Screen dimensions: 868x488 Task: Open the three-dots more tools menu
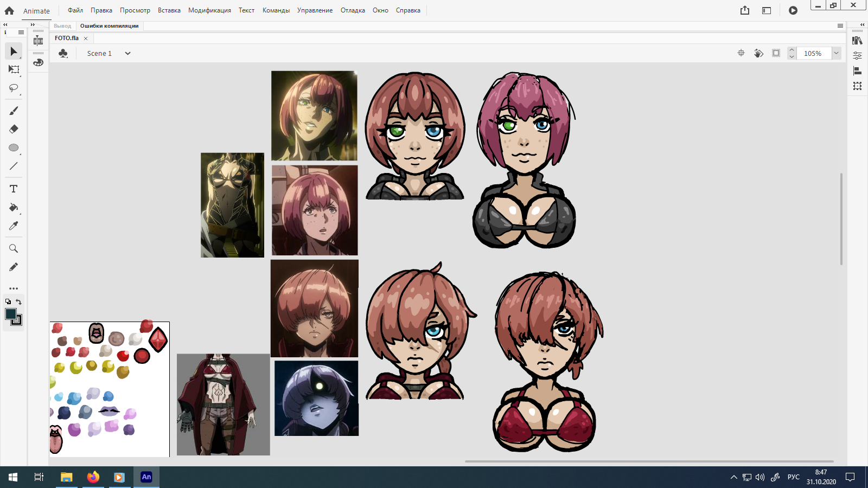click(14, 288)
